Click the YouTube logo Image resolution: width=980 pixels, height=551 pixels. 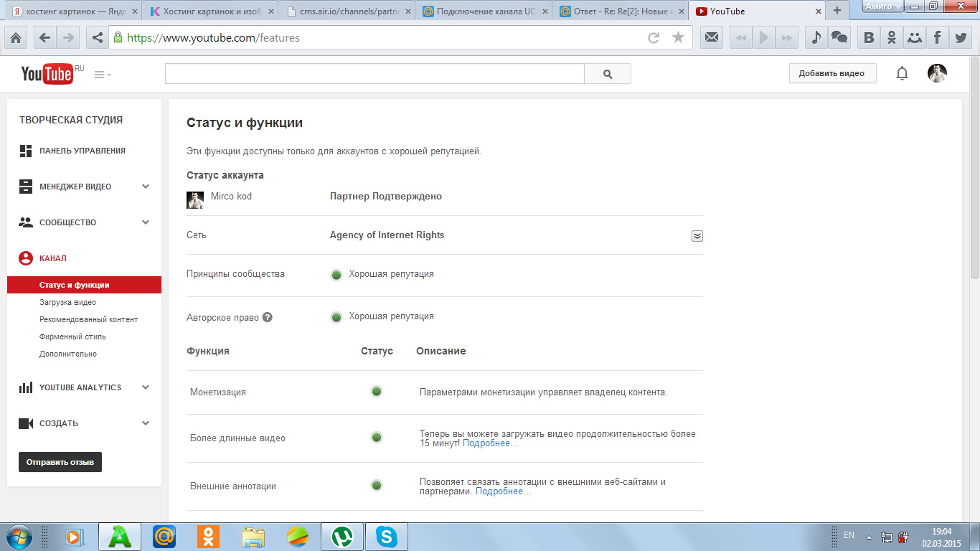pyautogui.click(x=47, y=73)
